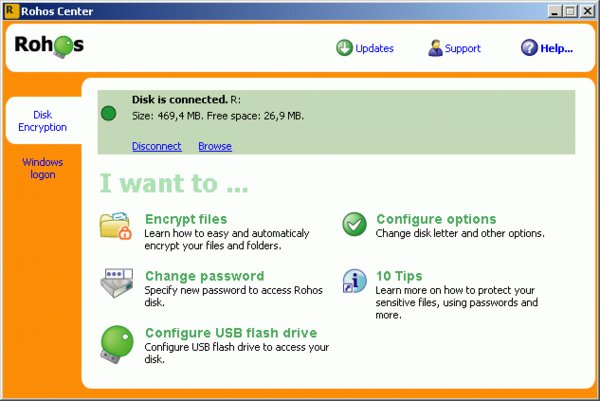The height and width of the screenshot is (401, 600).
Task: Click the blue Help question mark icon
Action: tap(529, 48)
